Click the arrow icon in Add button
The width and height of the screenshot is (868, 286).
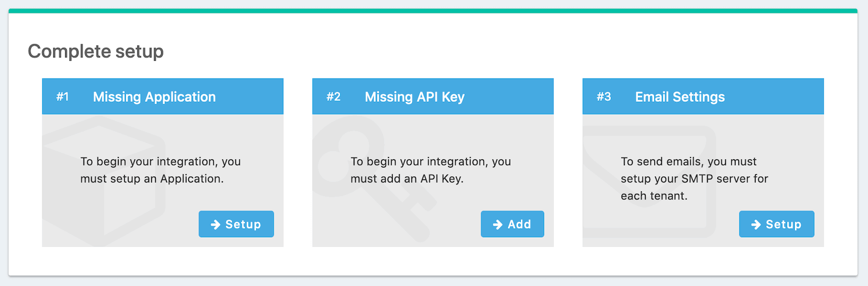point(497,224)
